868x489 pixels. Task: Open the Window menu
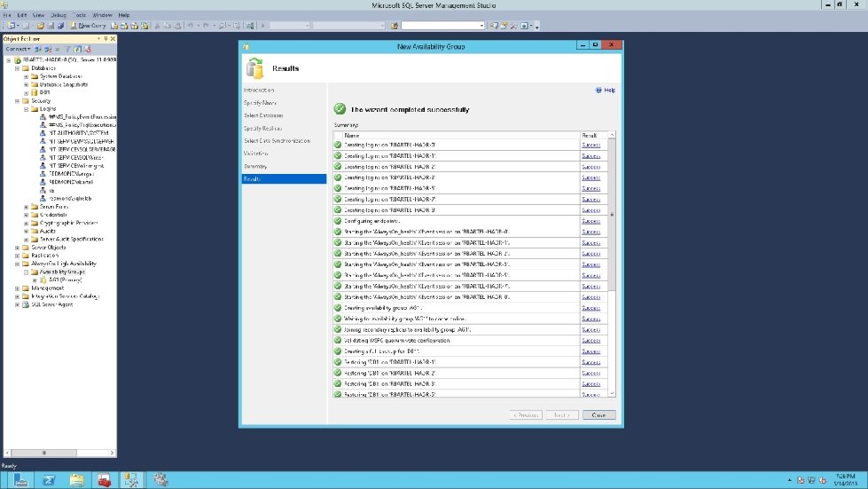click(103, 15)
